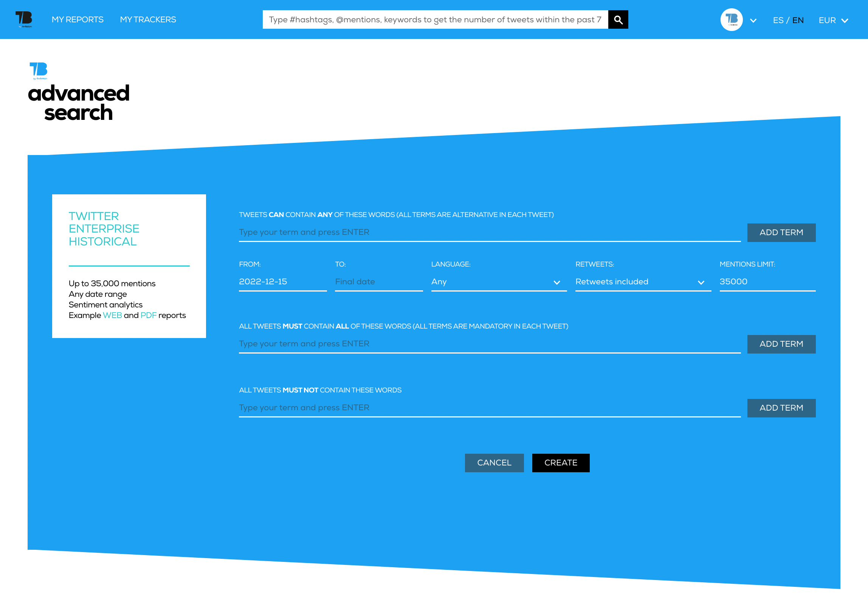
Task: Click the CANCEL button to discard
Action: 494,462
